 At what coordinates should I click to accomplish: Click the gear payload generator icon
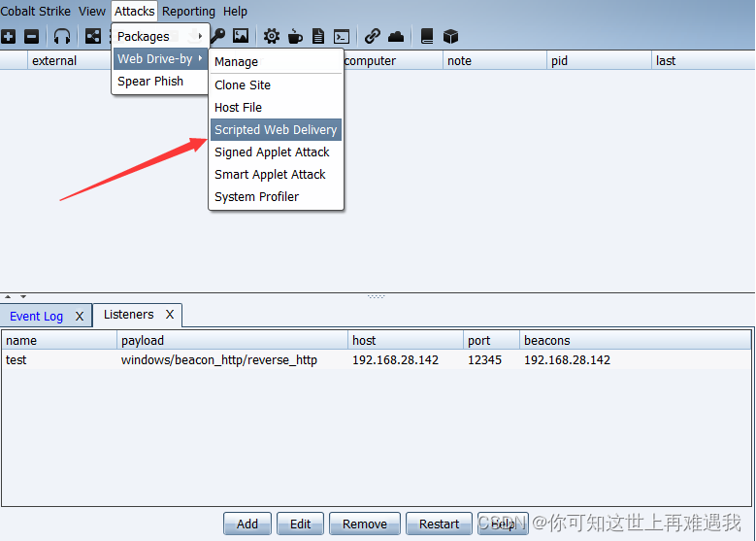(x=272, y=36)
